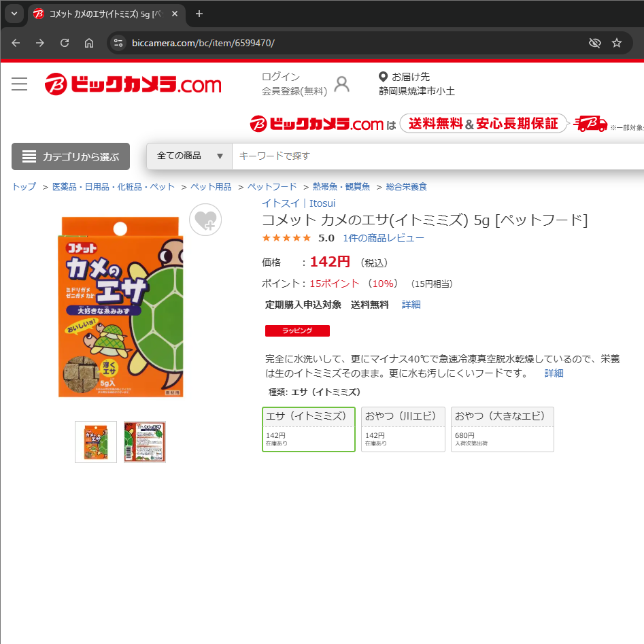Screen dimensions: 644x644
Task: Expand the 全ての商品 category dropdown
Action: tap(189, 156)
